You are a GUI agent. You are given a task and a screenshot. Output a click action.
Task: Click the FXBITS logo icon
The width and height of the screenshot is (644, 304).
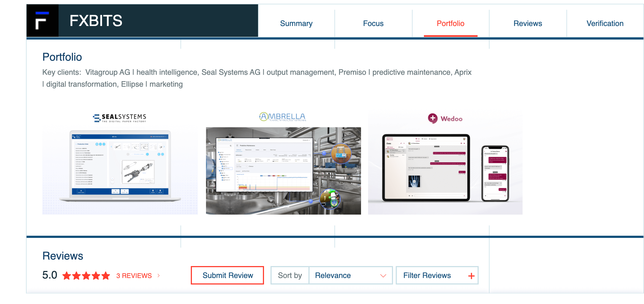point(42,21)
